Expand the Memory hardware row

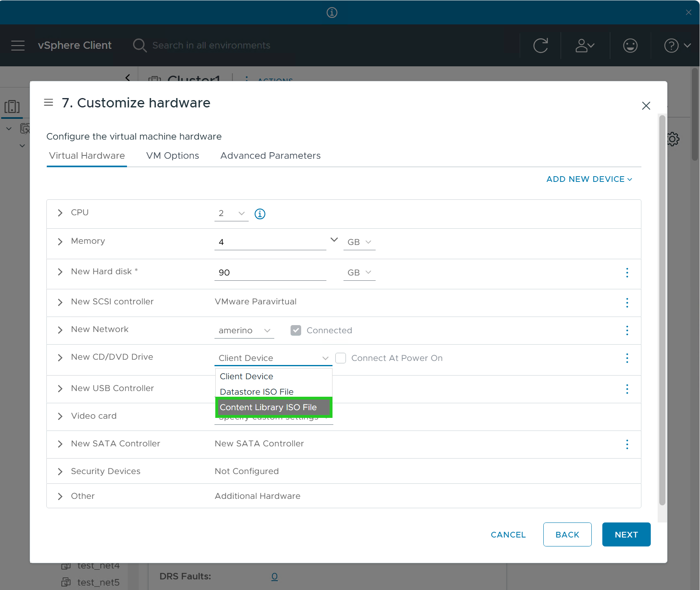pos(60,242)
